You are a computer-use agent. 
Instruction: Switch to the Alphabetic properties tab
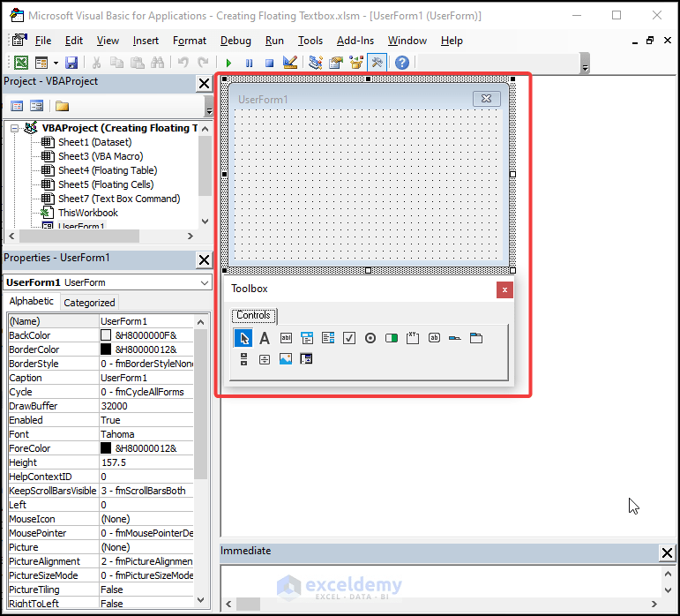[x=31, y=301]
